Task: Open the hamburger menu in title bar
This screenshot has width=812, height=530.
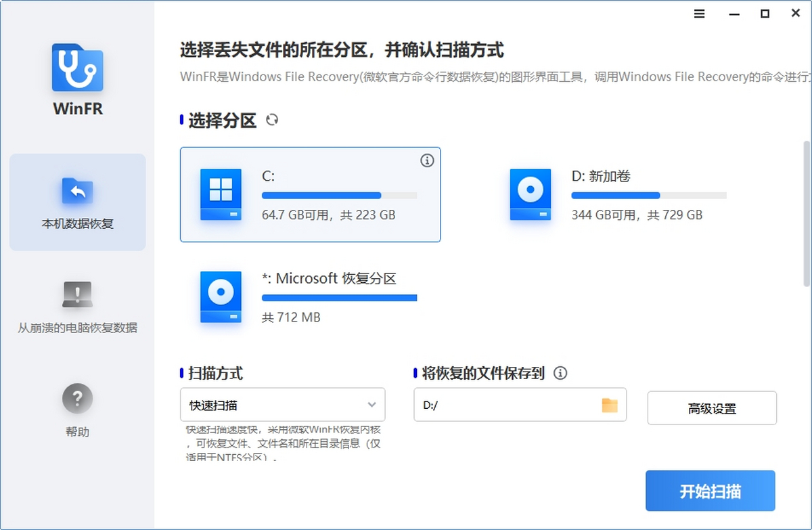Action: [x=699, y=14]
